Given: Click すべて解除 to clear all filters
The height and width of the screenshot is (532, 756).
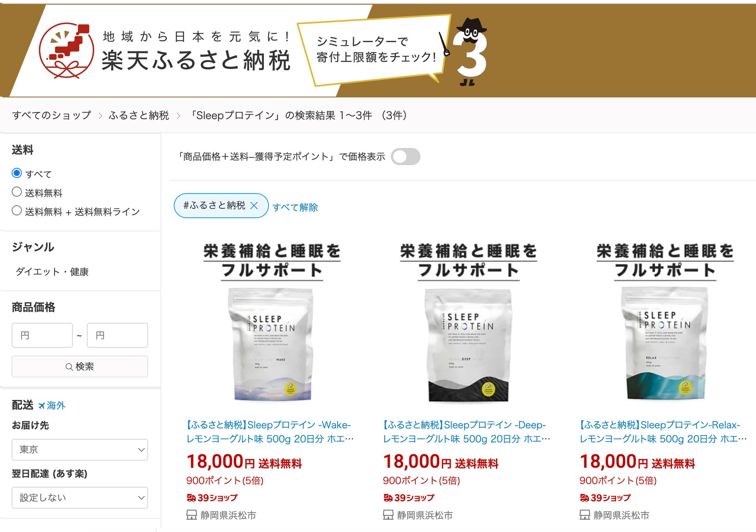Looking at the screenshot, I should (295, 208).
